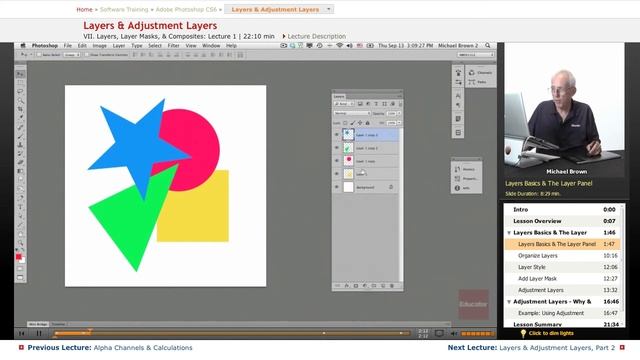Select the Type tool
The height and width of the screenshot is (360, 640).
[20, 207]
